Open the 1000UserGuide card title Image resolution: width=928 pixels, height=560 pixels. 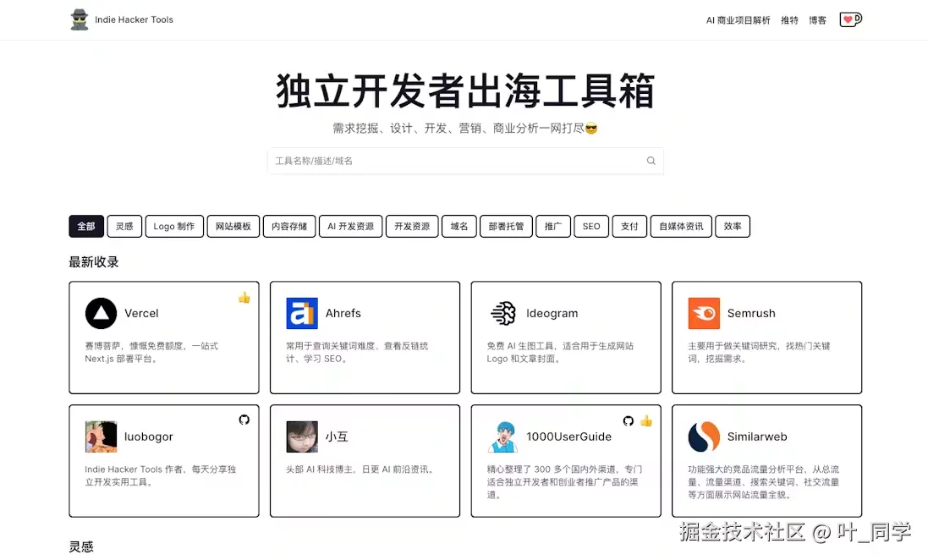pyautogui.click(x=568, y=436)
